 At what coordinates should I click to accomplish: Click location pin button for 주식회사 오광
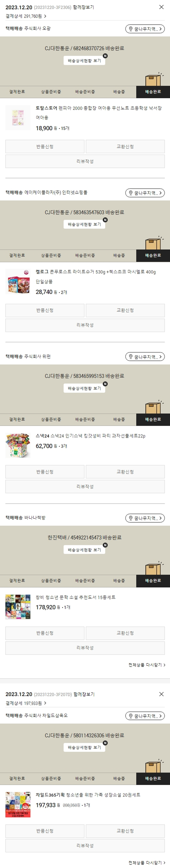145,29
